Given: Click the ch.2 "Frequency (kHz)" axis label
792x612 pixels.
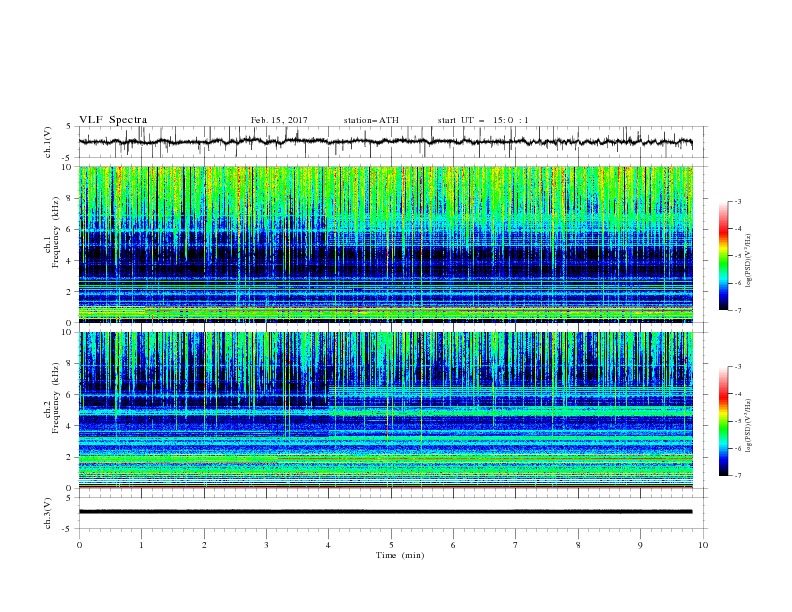Looking at the screenshot, I should [56, 398].
